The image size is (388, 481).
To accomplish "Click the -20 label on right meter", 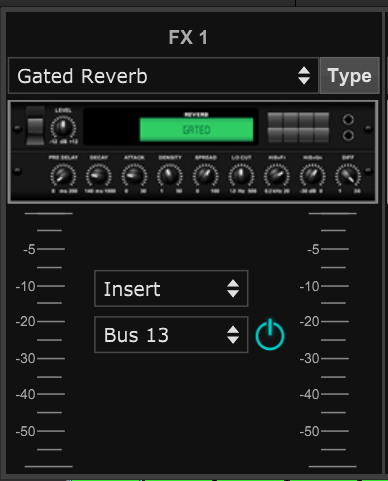I will [310, 322].
